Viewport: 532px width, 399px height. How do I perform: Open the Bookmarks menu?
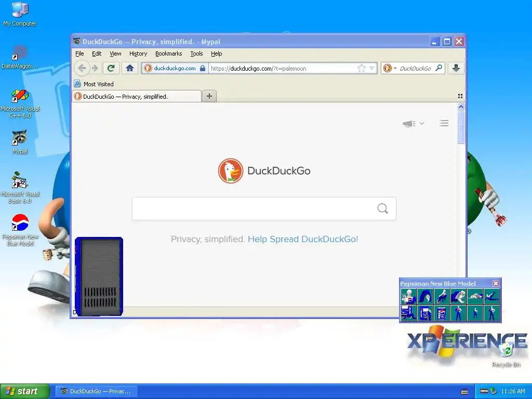point(169,54)
